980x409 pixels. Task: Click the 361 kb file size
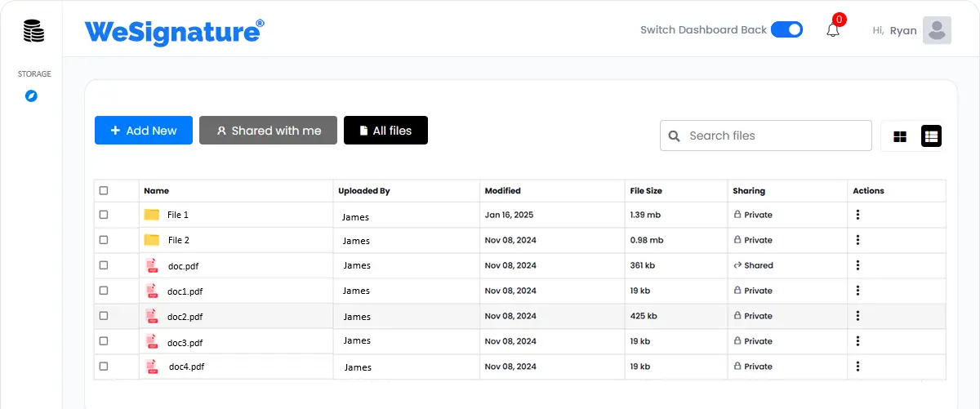(x=643, y=265)
